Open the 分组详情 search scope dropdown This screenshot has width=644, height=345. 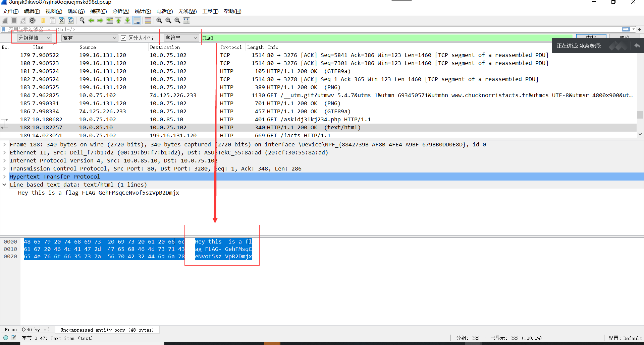click(x=35, y=38)
